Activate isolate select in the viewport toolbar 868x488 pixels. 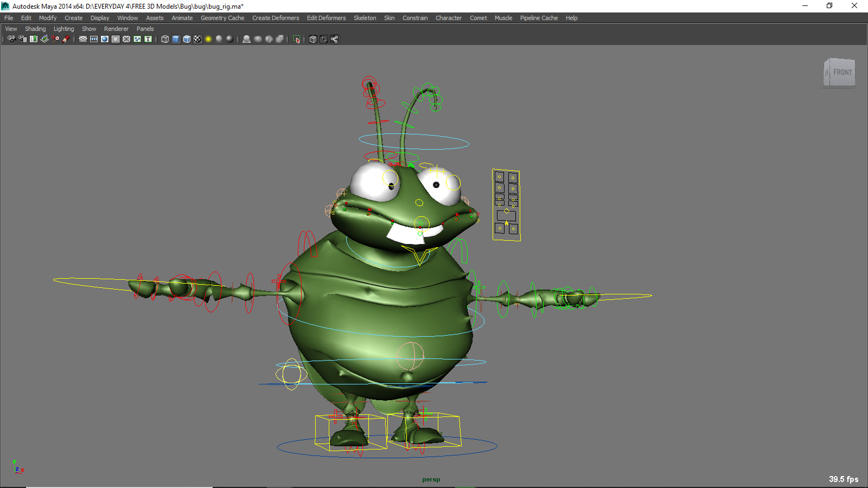297,39
